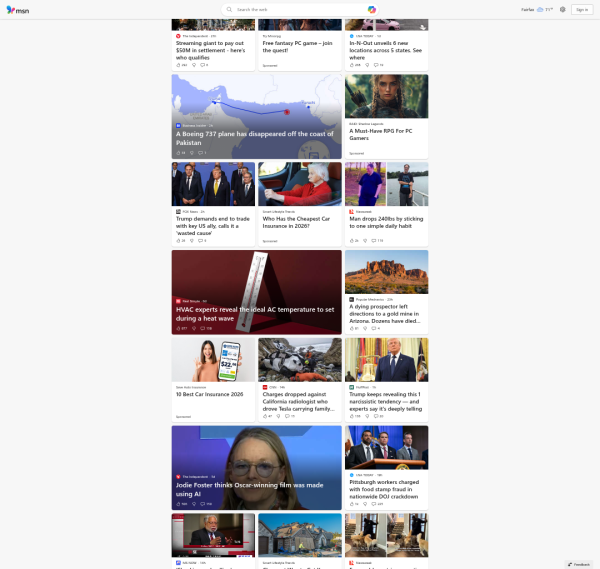Open comments on In-N-Out locations story
Viewport: 600px width, 569px height.
click(x=376, y=65)
